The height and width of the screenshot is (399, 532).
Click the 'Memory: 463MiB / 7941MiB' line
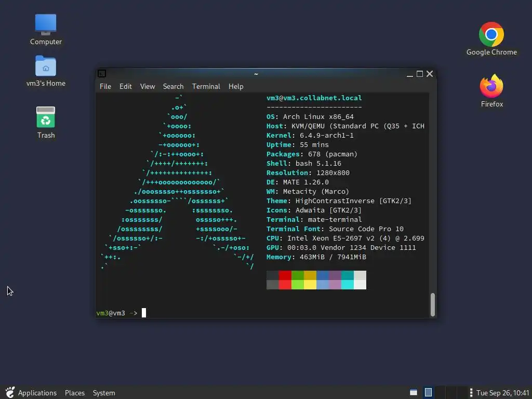316,257
